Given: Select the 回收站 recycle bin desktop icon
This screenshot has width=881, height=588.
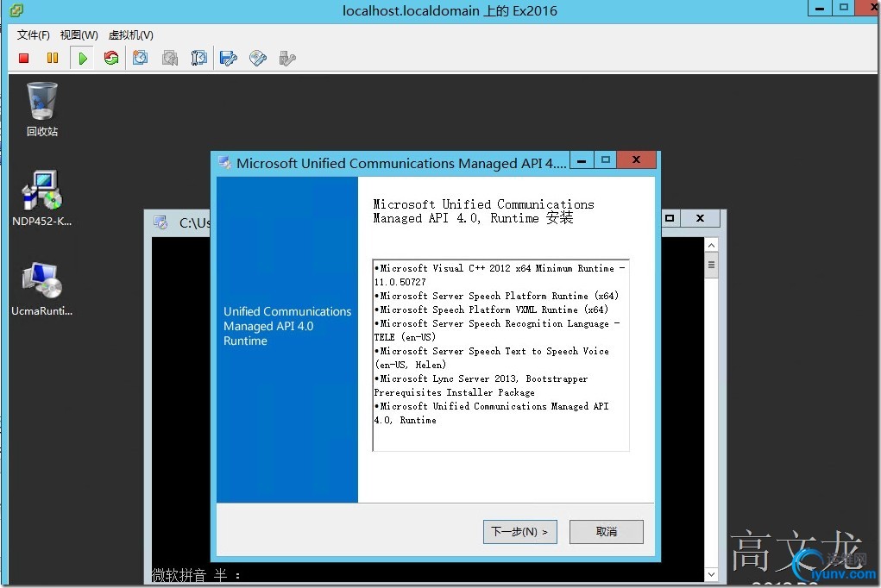Looking at the screenshot, I should click(42, 109).
